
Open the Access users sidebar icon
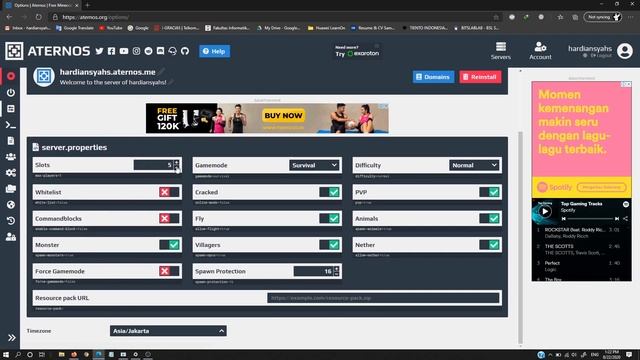(11, 237)
